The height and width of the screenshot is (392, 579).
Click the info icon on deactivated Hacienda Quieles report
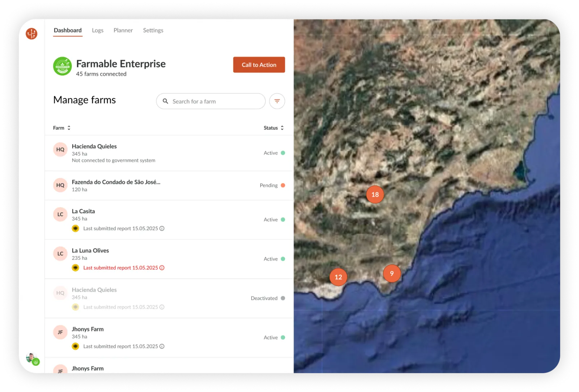(x=162, y=307)
